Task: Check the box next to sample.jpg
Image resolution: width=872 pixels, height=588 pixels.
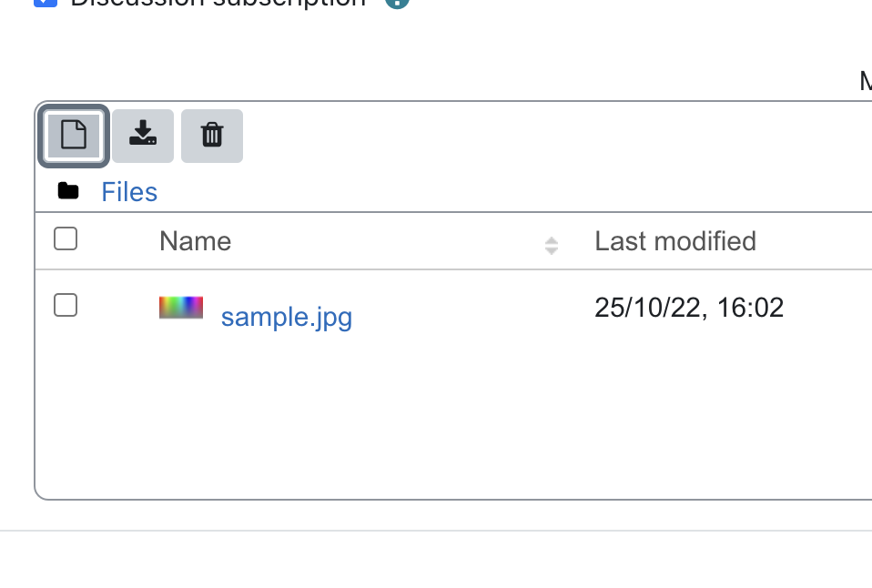Action: pos(66,305)
